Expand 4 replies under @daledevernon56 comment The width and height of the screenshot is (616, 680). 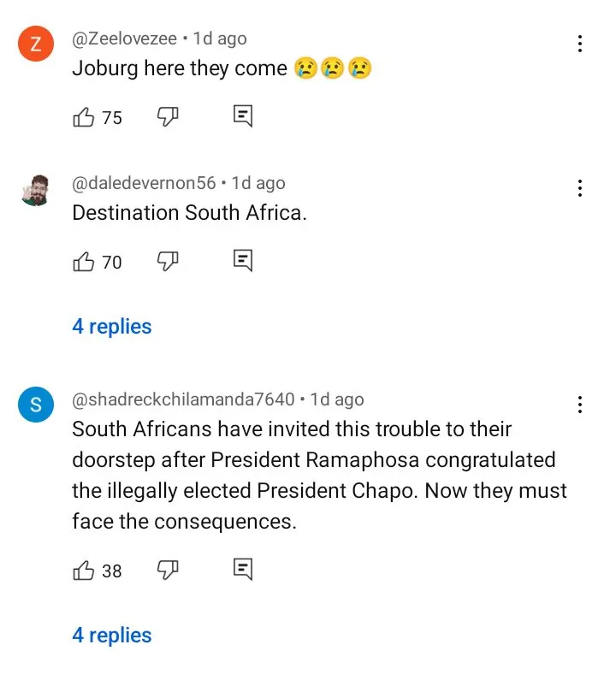coord(112,327)
